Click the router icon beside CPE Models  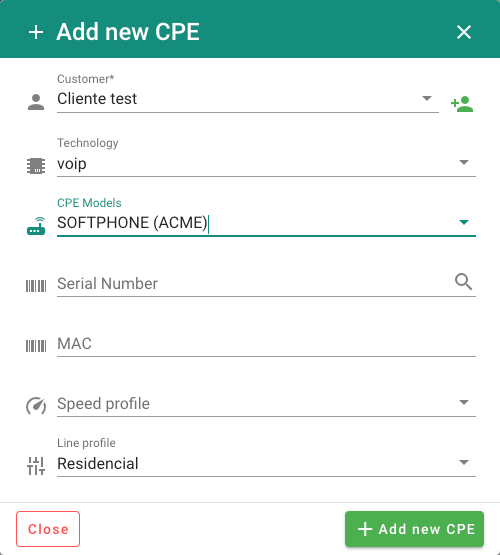(36, 226)
